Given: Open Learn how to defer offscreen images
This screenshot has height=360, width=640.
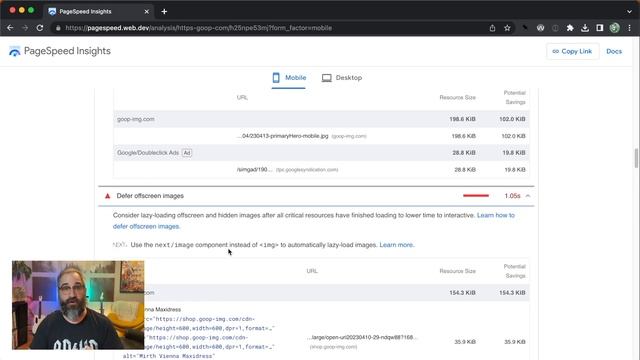Looking at the screenshot, I should (313, 220).
